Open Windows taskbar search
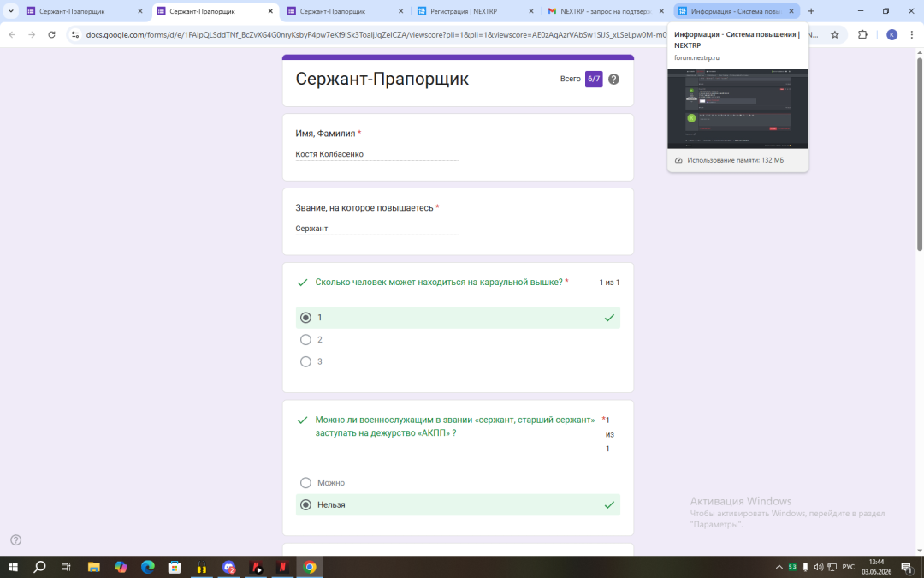This screenshot has width=924, height=578. 38,567
